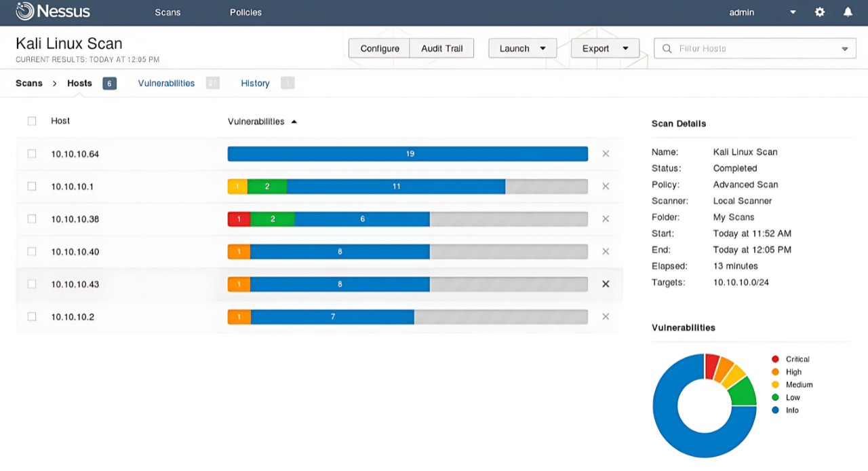Click the Low legend green dot

click(775, 398)
